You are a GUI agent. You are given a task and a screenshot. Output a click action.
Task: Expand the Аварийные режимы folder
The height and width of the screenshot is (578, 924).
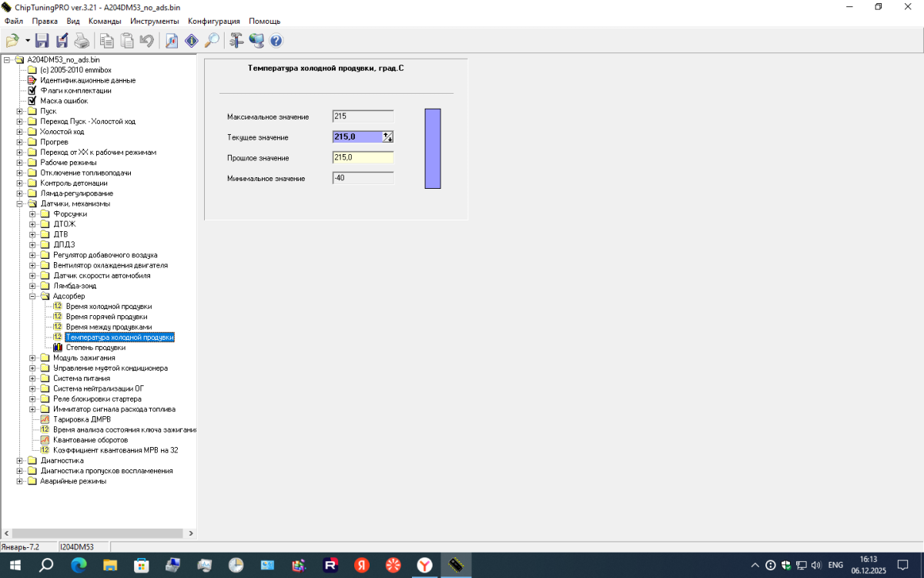[20, 481]
